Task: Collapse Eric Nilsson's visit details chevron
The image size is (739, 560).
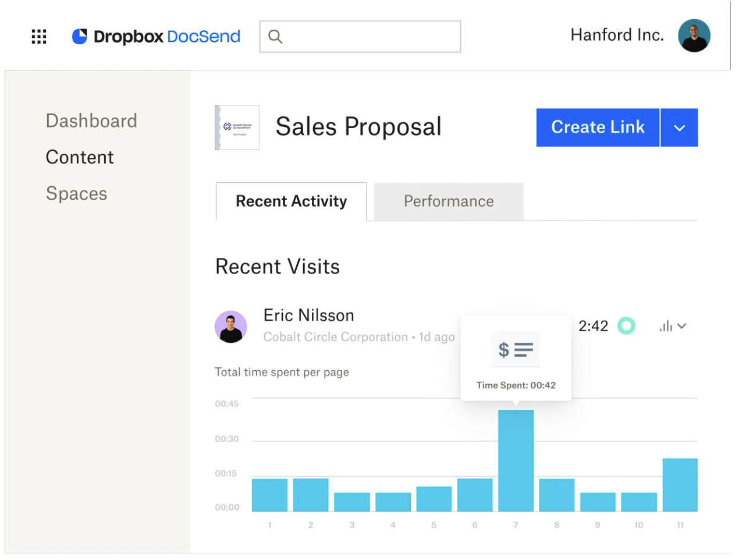Action: 683,326
